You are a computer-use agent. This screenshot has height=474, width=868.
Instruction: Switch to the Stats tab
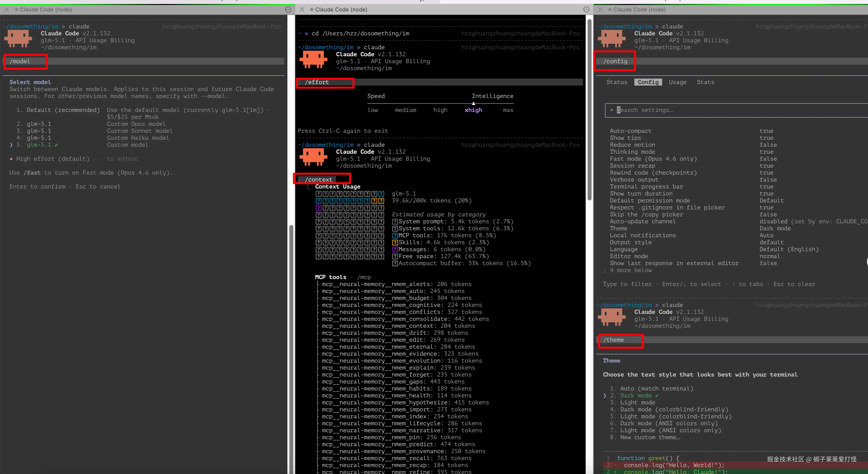click(x=705, y=82)
